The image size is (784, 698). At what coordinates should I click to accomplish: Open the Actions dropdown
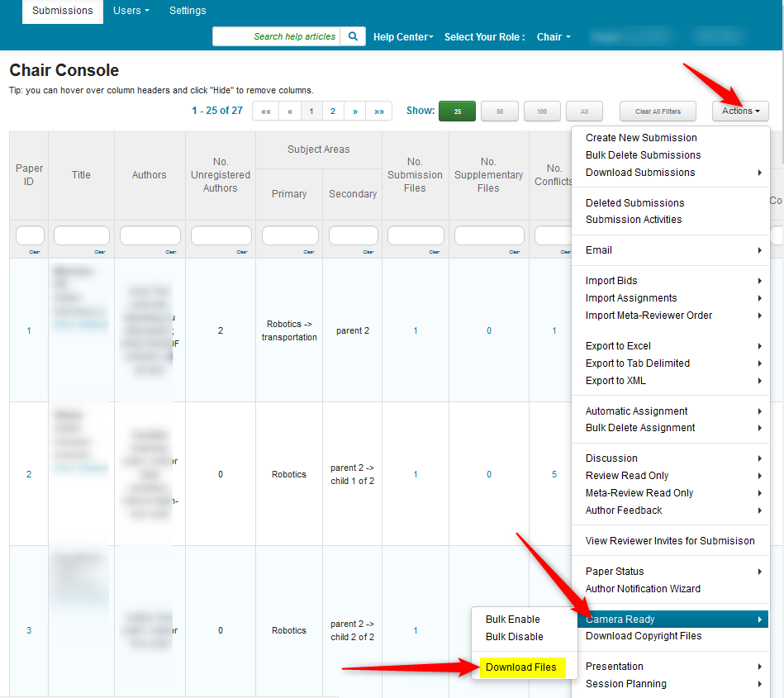pyautogui.click(x=740, y=111)
